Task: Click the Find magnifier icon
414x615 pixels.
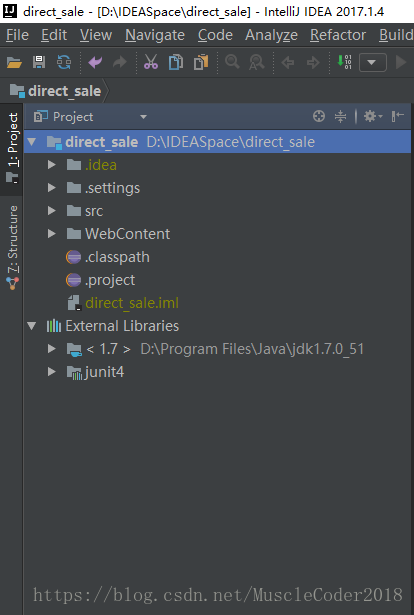Action: point(232,62)
